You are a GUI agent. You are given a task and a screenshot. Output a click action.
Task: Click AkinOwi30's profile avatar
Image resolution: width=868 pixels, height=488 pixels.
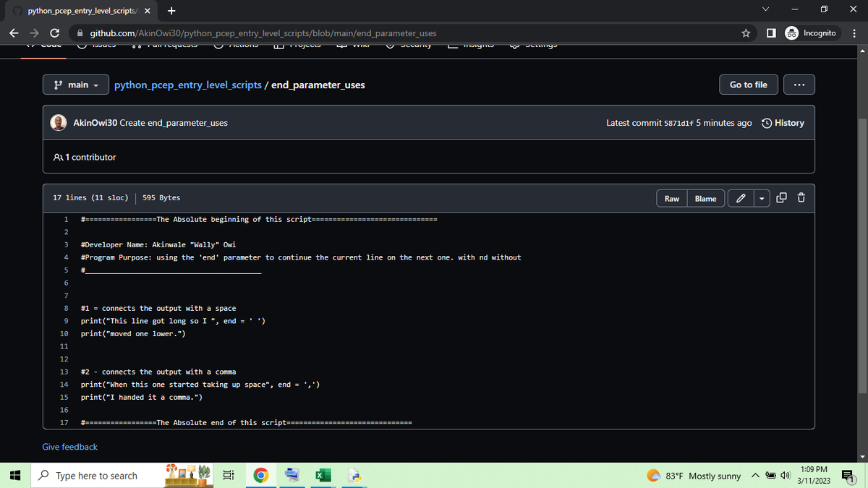tap(58, 122)
